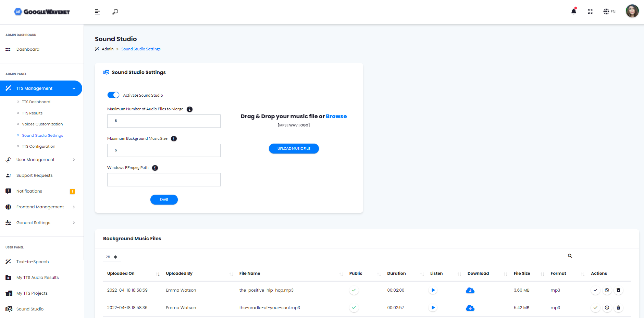Click the Windows FFmpeg Path input field
Viewport: 644px width, 318px height.
pyautogui.click(x=164, y=180)
